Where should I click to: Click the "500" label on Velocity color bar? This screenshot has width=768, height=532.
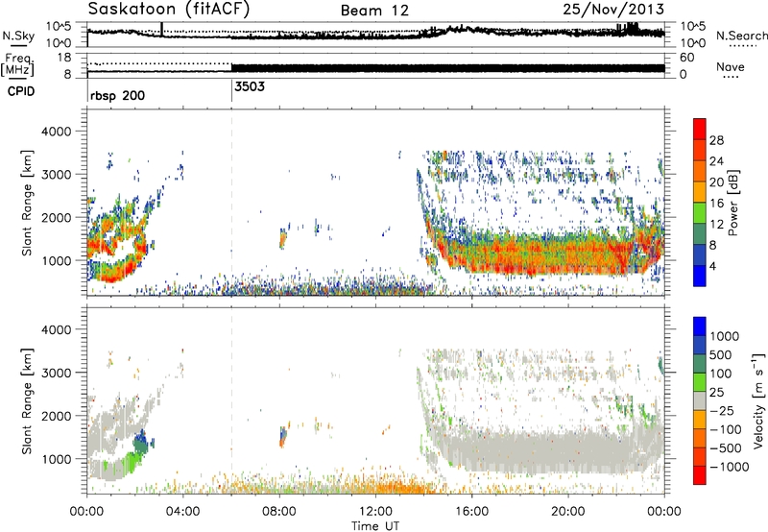[721, 354]
